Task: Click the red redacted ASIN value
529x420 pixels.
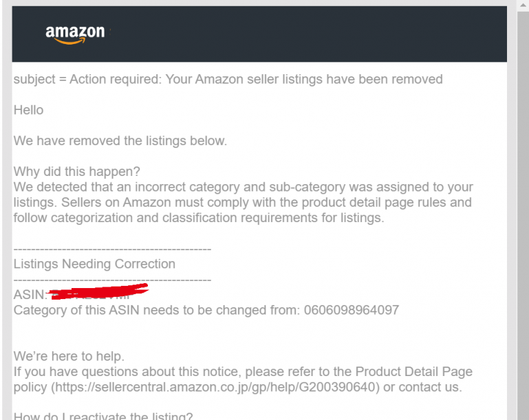Action: 98,291
